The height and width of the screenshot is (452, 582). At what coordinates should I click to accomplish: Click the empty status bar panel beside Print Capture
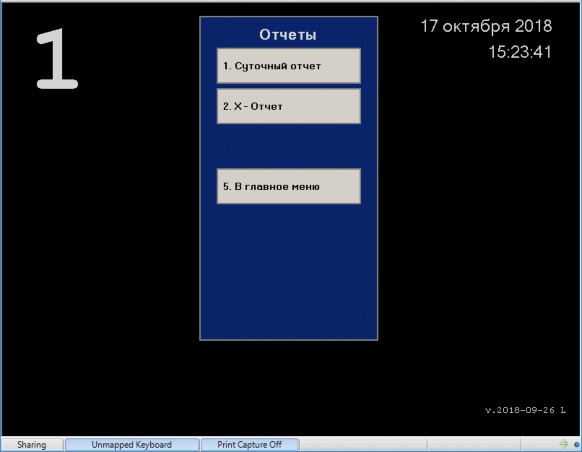click(364, 445)
